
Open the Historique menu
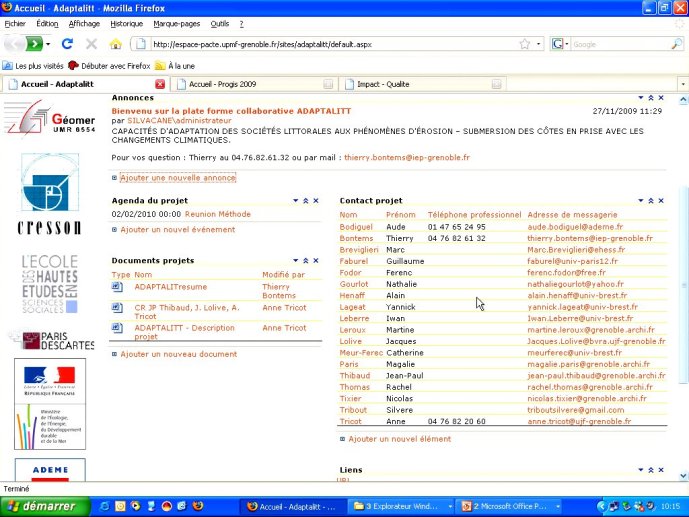tap(127, 24)
